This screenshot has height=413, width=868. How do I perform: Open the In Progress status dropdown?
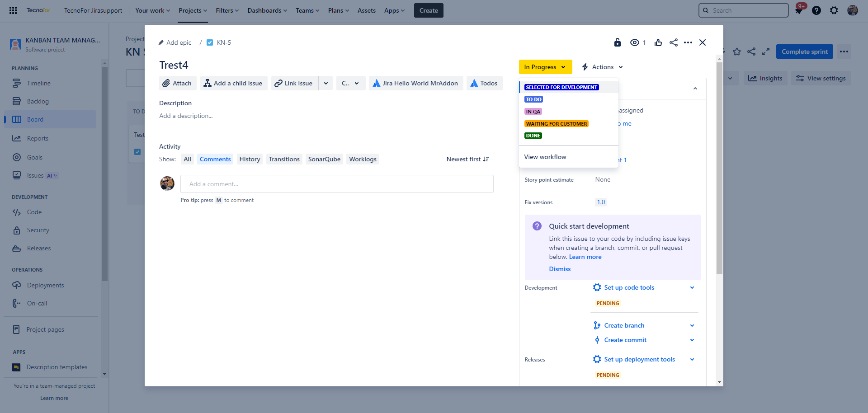click(x=545, y=67)
